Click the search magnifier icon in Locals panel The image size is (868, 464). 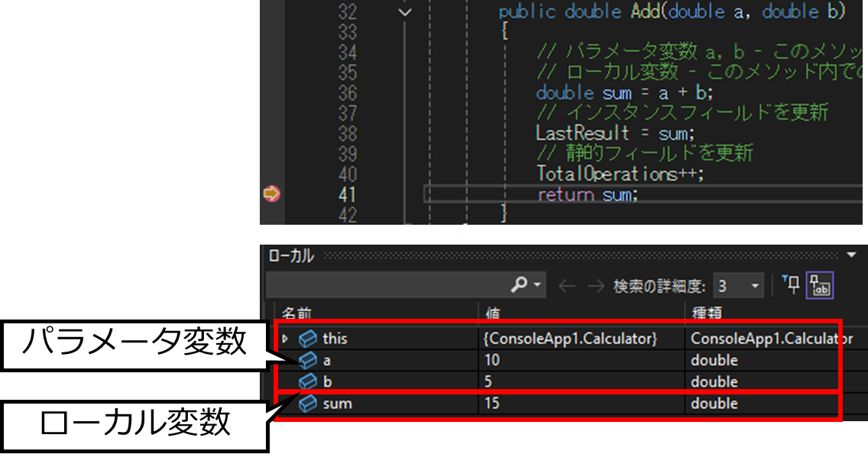coord(519,284)
